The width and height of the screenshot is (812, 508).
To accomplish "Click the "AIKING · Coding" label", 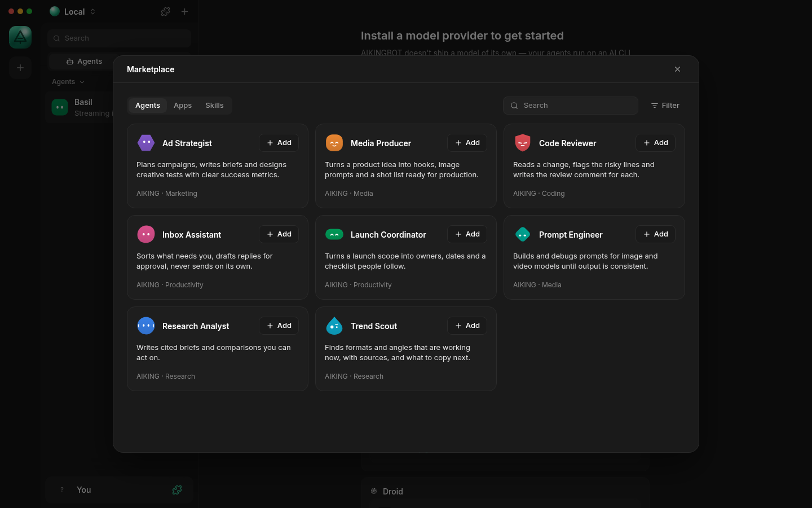I will click(x=539, y=194).
